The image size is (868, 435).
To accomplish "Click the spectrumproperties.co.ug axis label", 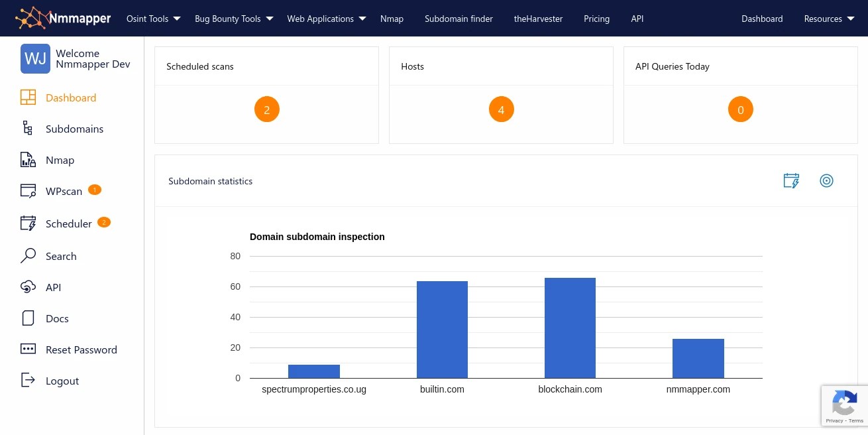I will pos(314,389).
